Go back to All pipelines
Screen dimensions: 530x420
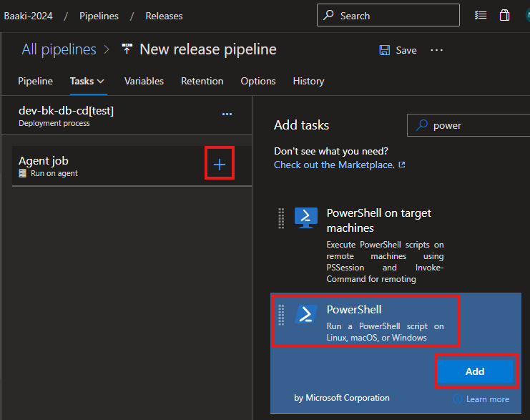[59, 49]
